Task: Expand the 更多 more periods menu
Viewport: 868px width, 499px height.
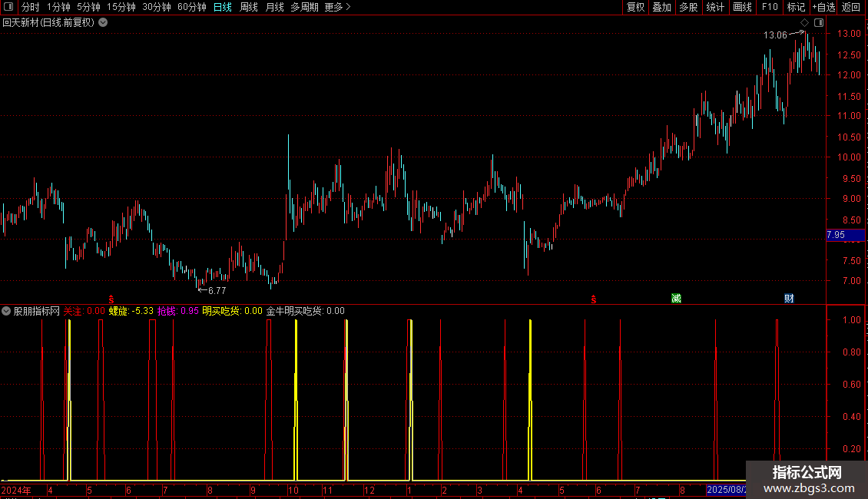Action: click(338, 7)
